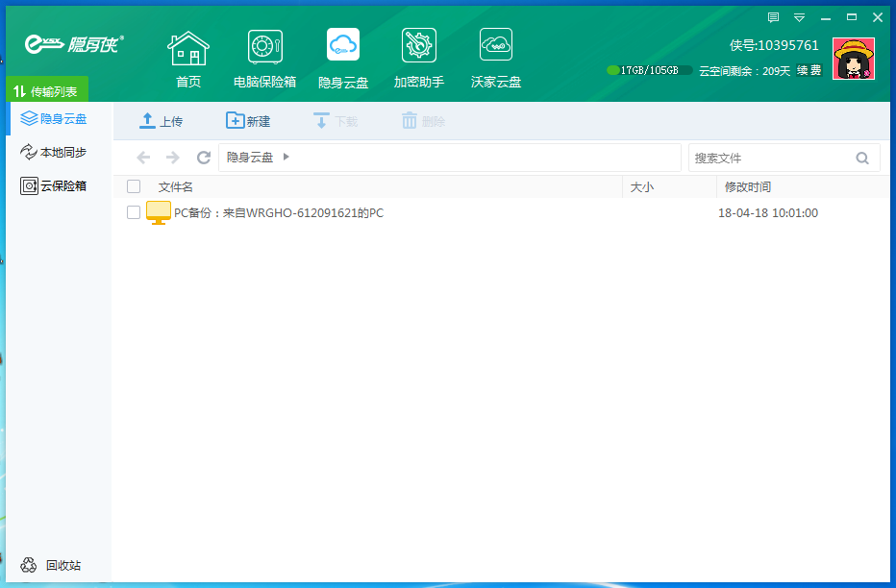This screenshot has height=588, width=896.
Task: Click the search magnifier icon
Action: (x=862, y=159)
